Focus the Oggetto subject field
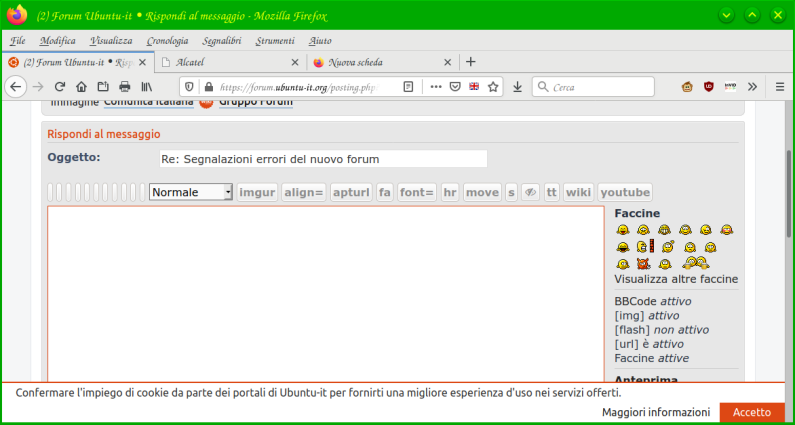The width and height of the screenshot is (795, 425). (x=323, y=159)
